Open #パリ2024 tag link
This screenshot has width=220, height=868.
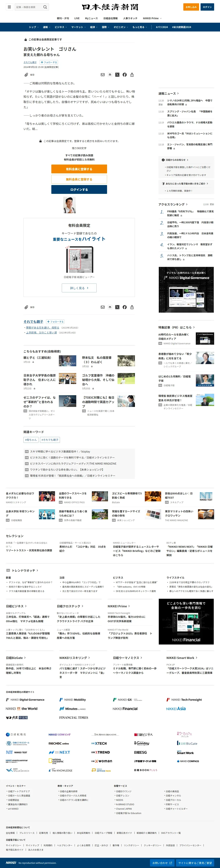tap(162, 27)
